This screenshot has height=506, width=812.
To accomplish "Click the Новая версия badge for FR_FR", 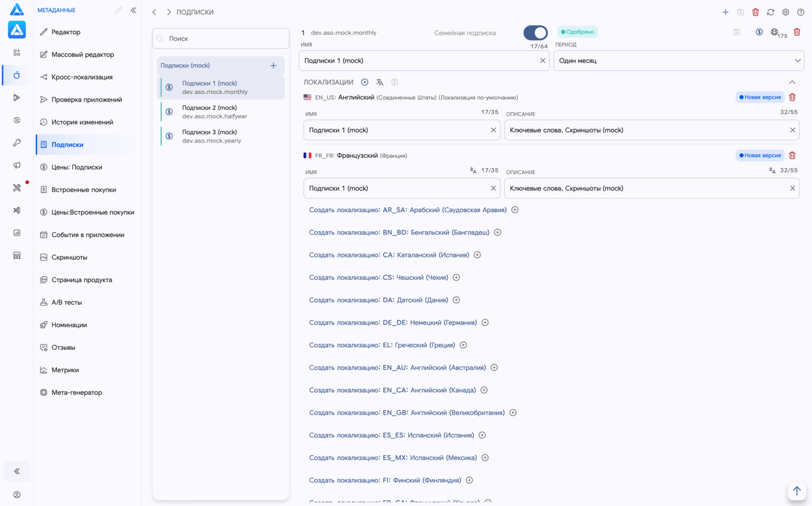I will pos(760,156).
